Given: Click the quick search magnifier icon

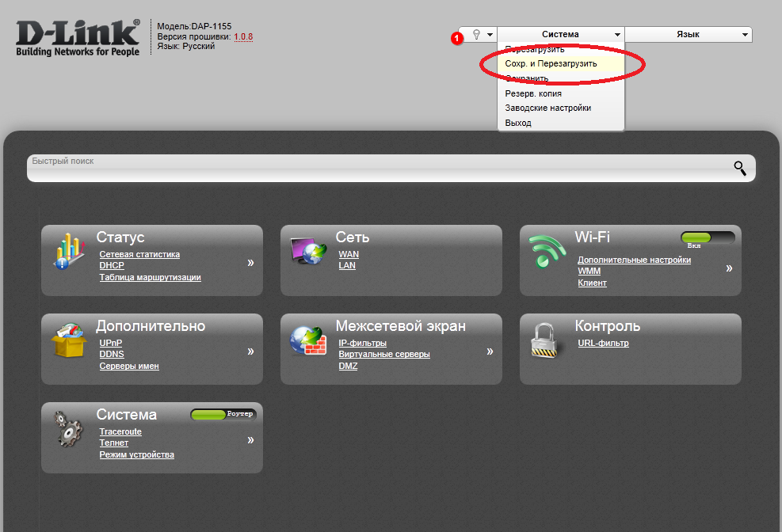Looking at the screenshot, I should (x=740, y=168).
